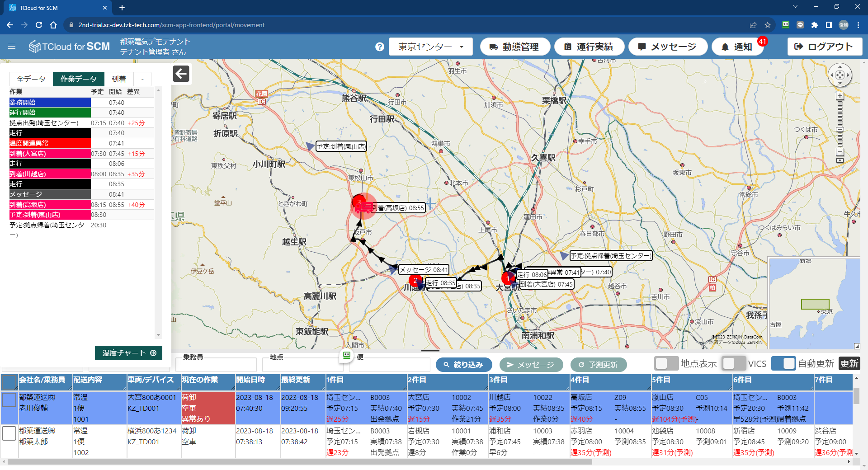868x470 pixels.
Task: Zoom in the map with plus button
Action: click(840, 96)
